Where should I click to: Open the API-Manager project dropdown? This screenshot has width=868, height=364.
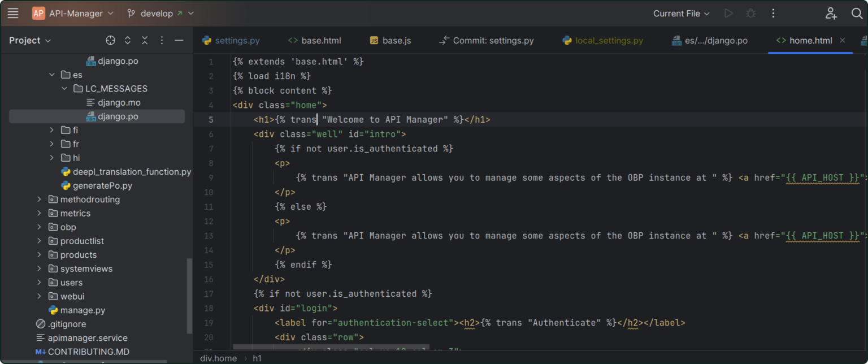(73, 14)
